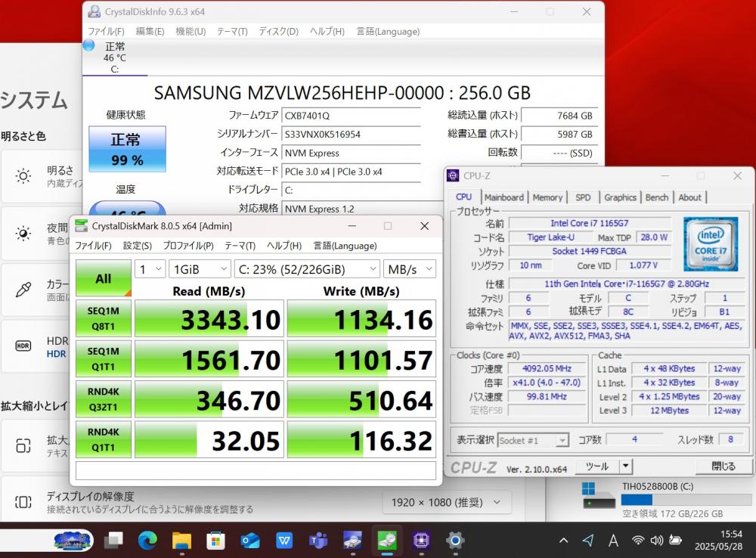This screenshot has width=756, height=558.
Task: Click CPU-Z title bar app icon
Action: coord(453,175)
